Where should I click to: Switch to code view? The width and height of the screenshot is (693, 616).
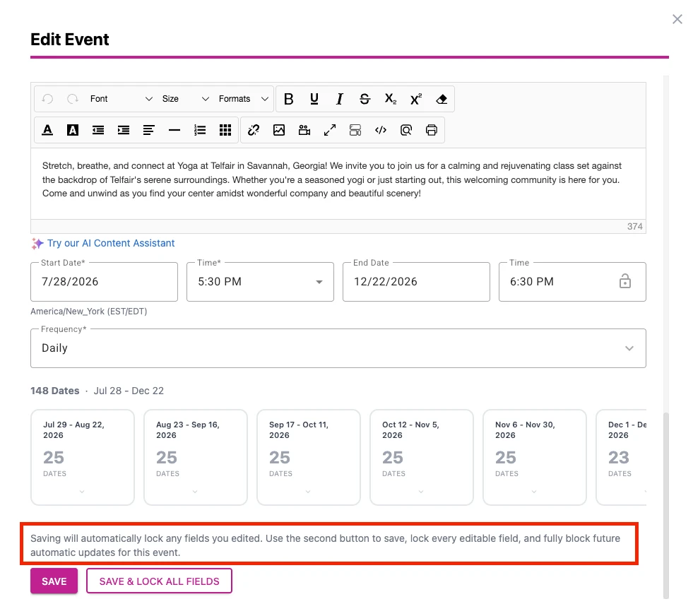(x=381, y=131)
